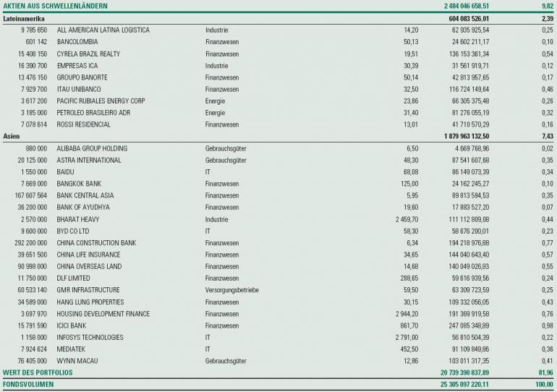
Task: Select BYD CO LTD entry
Action: click(73, 231)
